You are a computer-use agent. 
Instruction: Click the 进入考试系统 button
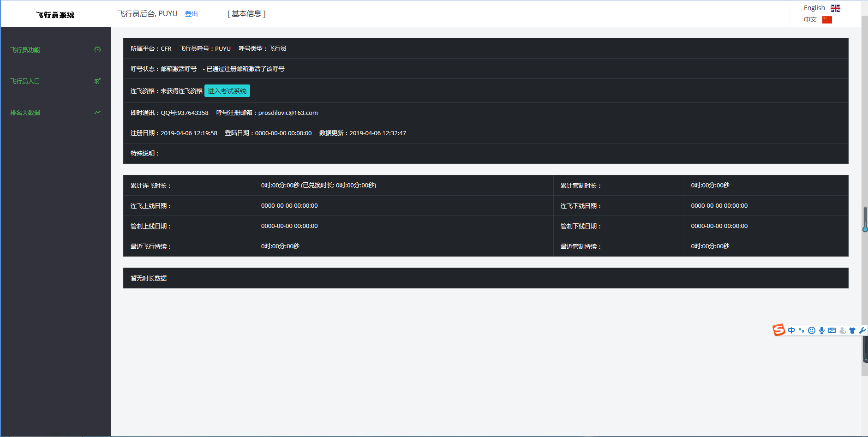click(227, 91)
